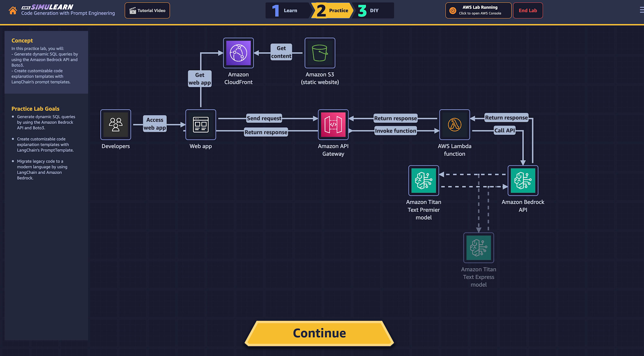Click 'Create customizable code explanation' goal bullet
The width and height of the screenshot is (644, 356).
[45, 144]
